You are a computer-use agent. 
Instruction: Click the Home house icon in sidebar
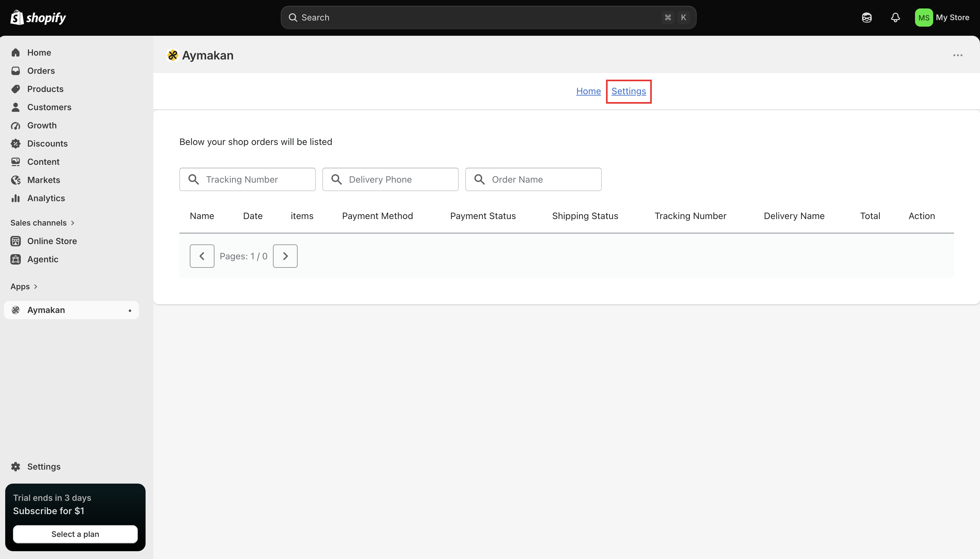[16, 53]
